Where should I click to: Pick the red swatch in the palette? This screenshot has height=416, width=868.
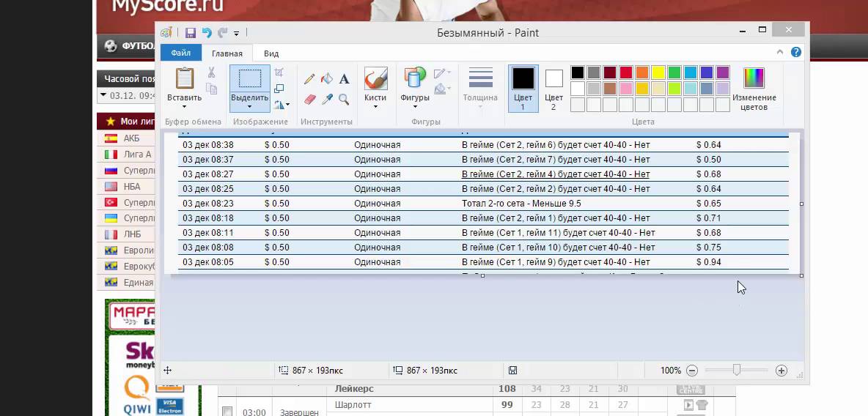[625, 73]
